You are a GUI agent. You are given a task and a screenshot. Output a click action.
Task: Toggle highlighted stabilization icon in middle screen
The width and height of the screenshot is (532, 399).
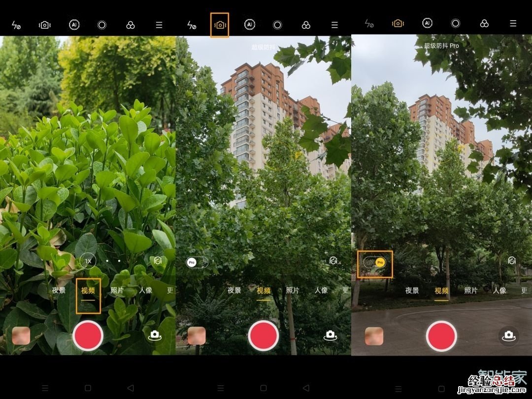tap(220, 25)
